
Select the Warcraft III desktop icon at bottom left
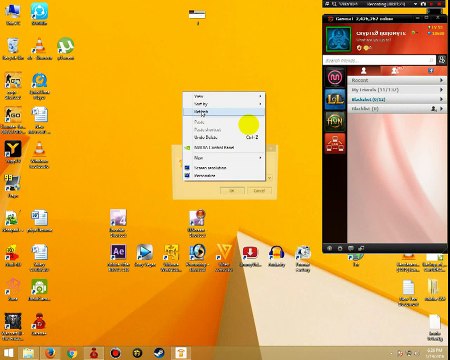[x=13, y=327]
